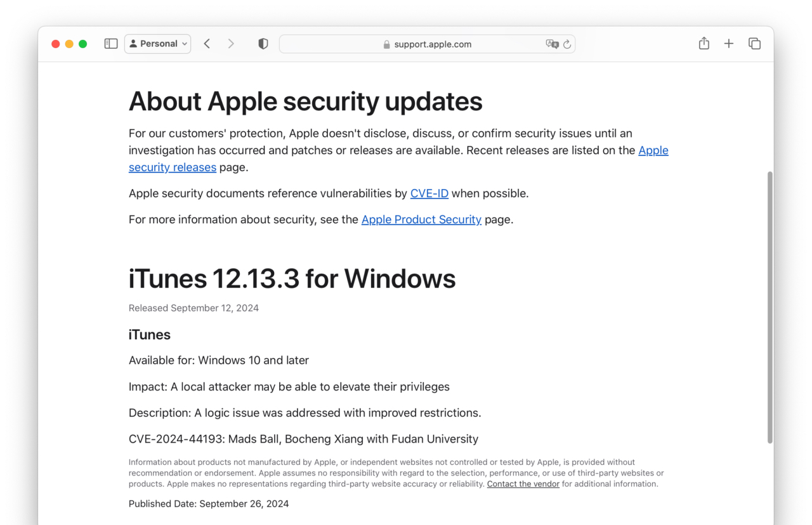Click the Contact the vendor link
Screen dimensions: 812x525
pos(523,484)
